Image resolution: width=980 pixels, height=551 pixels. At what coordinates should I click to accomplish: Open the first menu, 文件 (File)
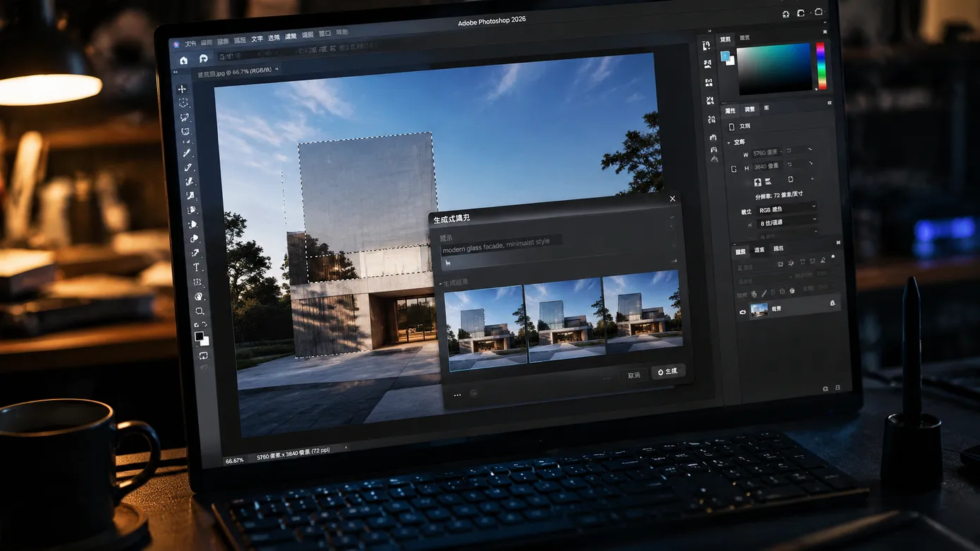tap(190, 44)
